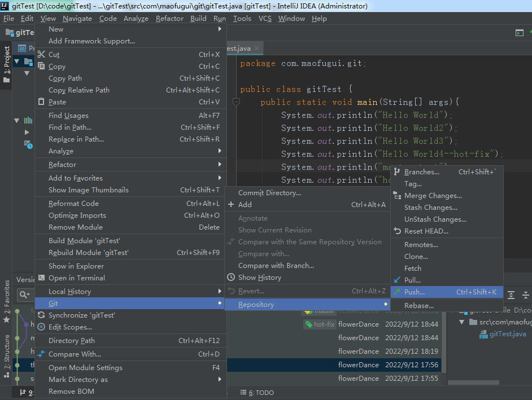Click the collapse all icon in right panel
This screenshot has height=400, width=532.
point(526,295)
